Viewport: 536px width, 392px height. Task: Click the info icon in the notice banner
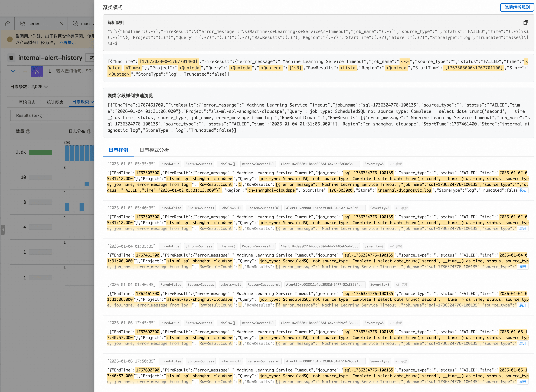[x=10, y=39]
